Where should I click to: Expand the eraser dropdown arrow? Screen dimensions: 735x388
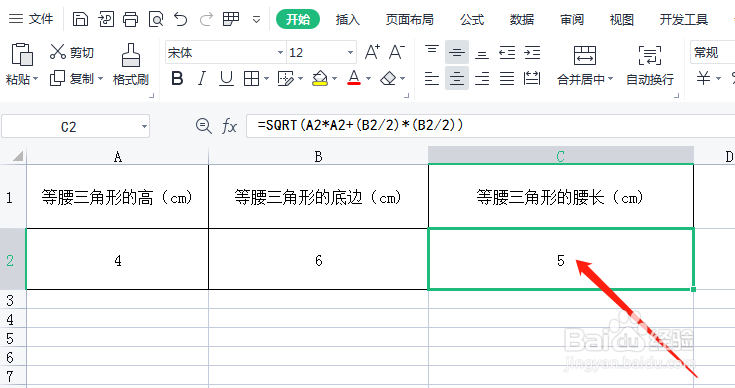(403, 79)
